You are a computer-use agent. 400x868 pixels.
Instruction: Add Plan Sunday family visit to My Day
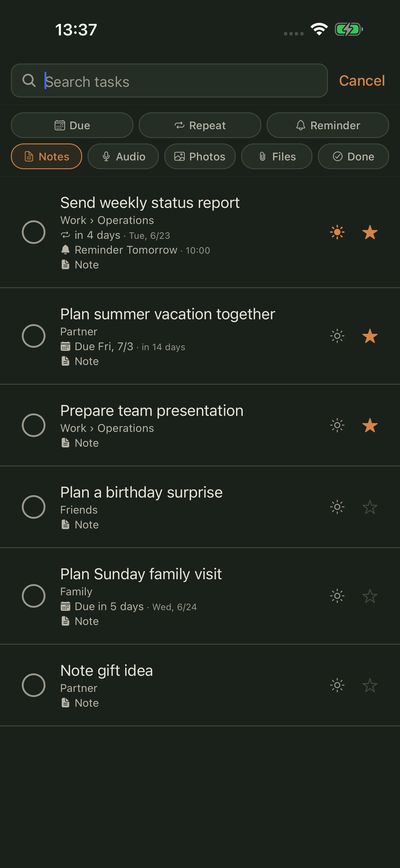click(337, 596)
